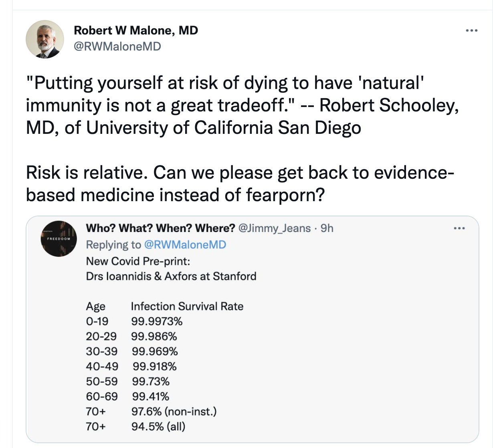493x448 pixels.
Task: Click the 20-29 age row showing 99.986%
Action: 131,337
